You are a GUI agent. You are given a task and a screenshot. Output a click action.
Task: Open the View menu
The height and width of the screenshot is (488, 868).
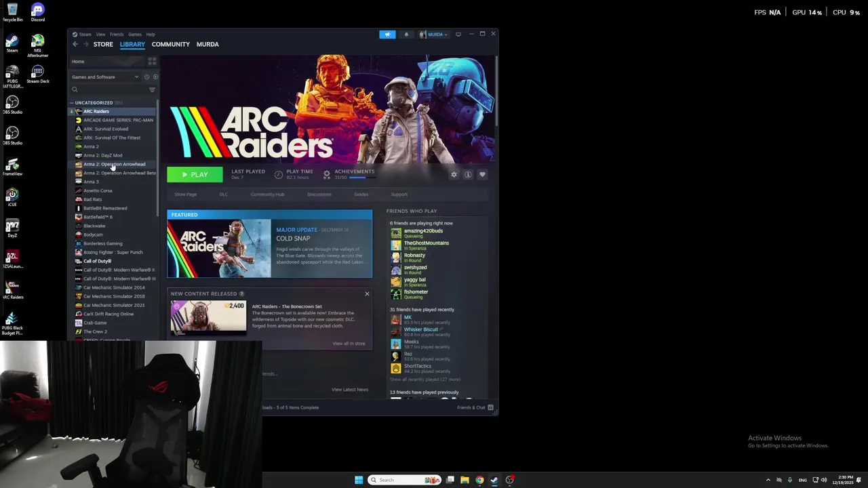(100, 34)
